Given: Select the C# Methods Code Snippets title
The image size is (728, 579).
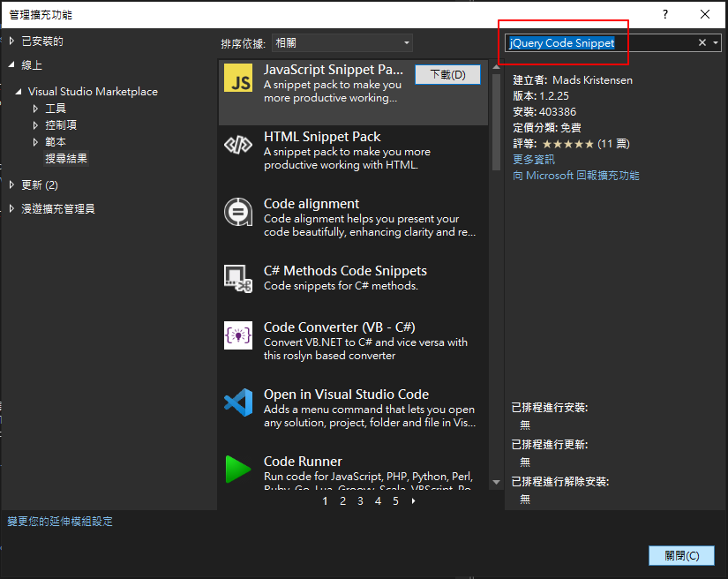Looking at the screenshot, I should [x=345, y=270].
